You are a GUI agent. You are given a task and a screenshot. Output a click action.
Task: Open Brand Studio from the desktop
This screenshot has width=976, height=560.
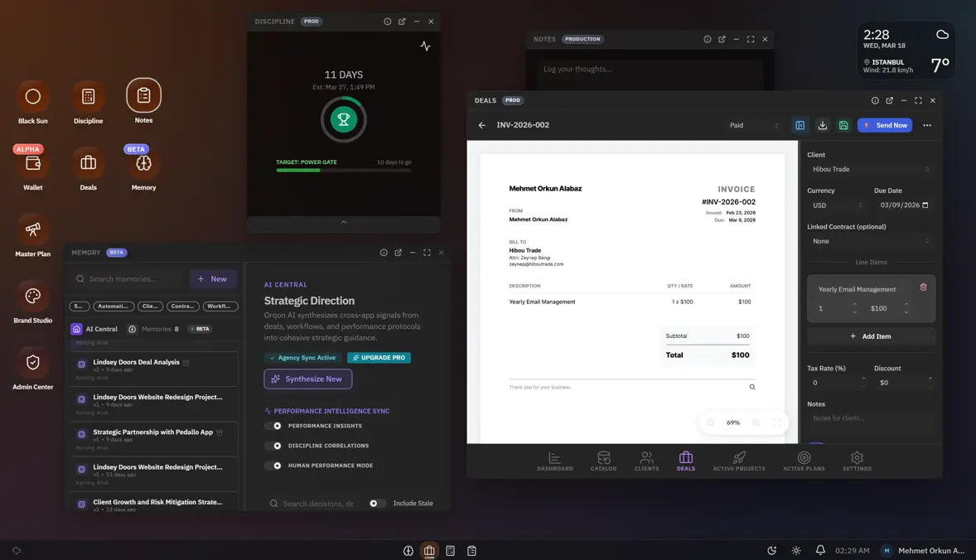click(x=32, y=297)
